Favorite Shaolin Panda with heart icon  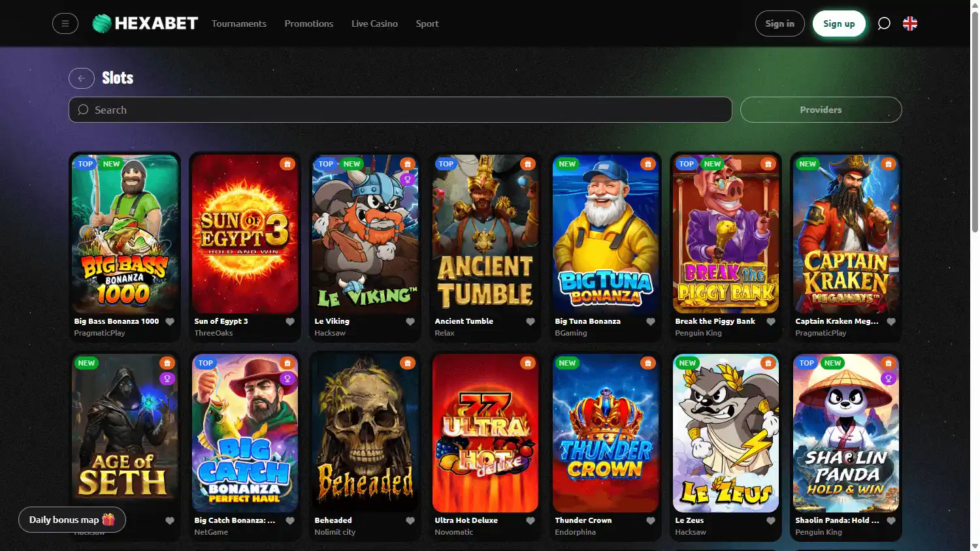coord(891,521)
